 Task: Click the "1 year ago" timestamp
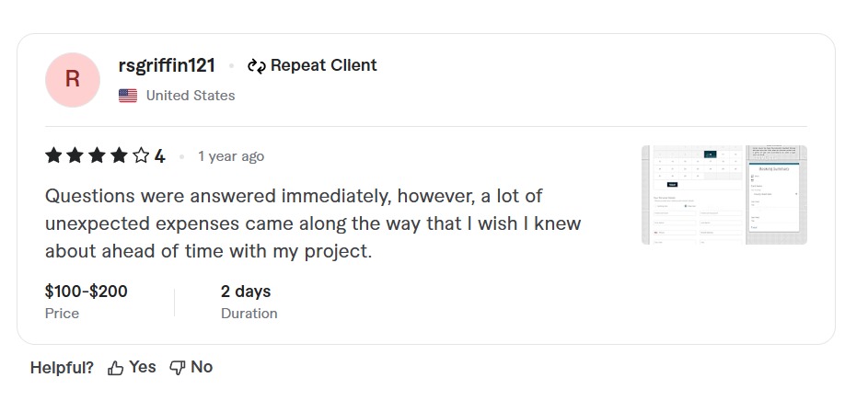pyautogui.click(x=231, y=156)
